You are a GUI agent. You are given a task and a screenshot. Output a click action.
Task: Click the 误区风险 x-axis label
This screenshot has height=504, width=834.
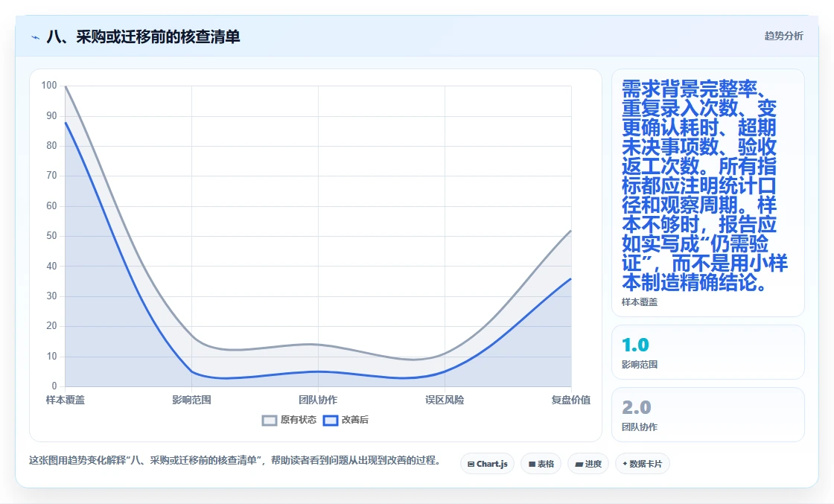coord(445,400)
